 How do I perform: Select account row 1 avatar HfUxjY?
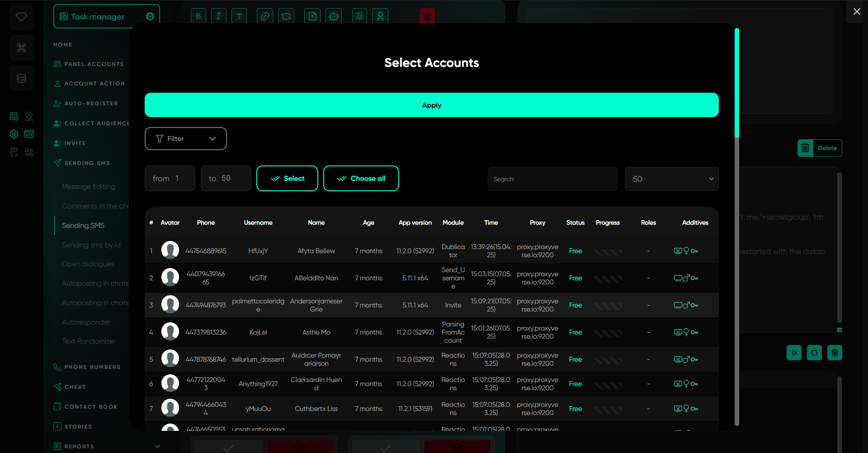pos(170,250)
